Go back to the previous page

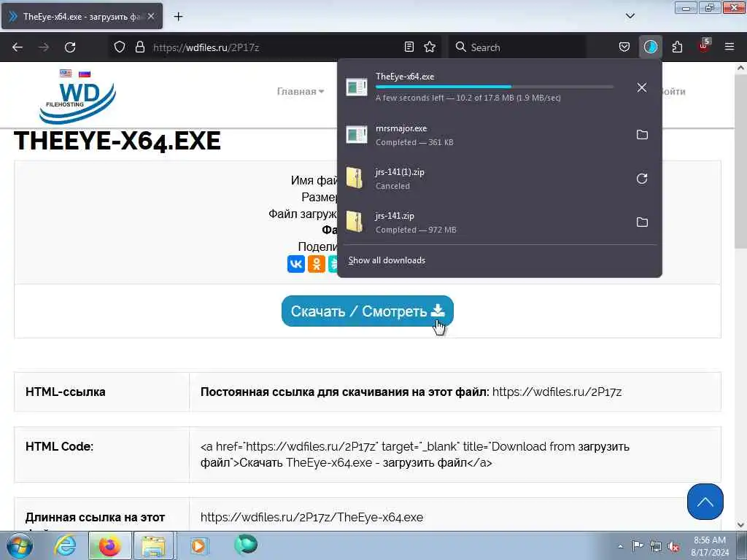tap(18, 47)
